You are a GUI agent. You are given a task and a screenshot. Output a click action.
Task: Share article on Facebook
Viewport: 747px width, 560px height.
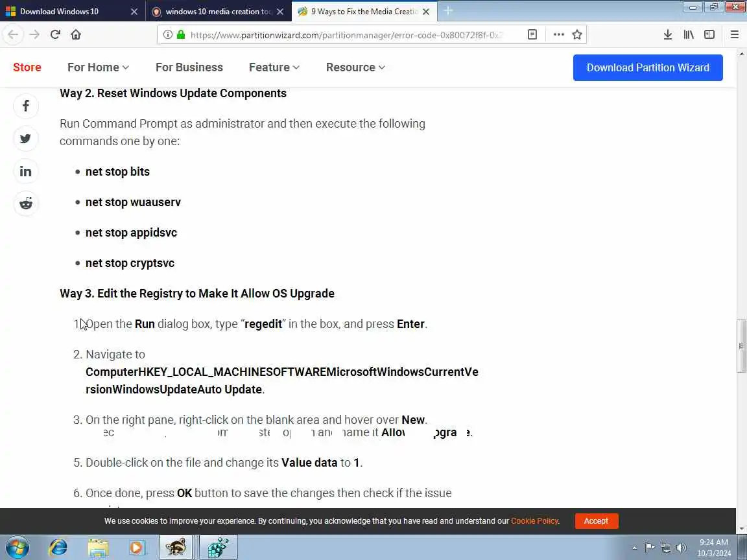[26, 106]
